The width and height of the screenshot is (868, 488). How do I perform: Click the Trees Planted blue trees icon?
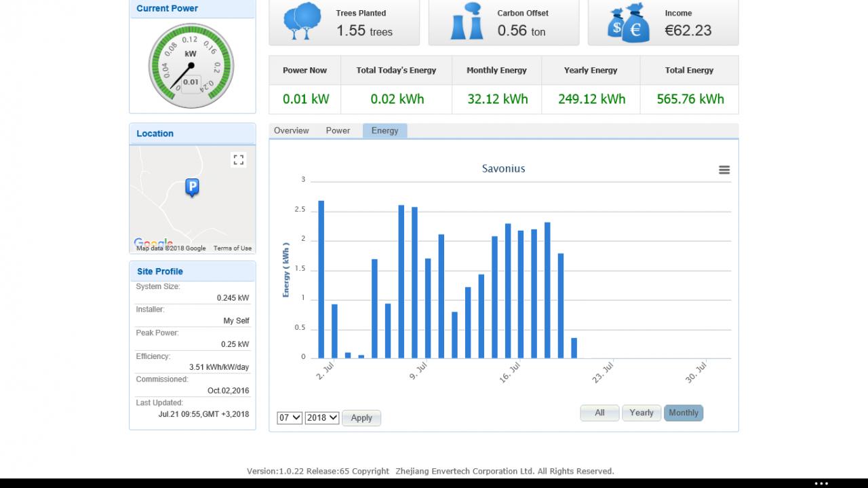302,22
